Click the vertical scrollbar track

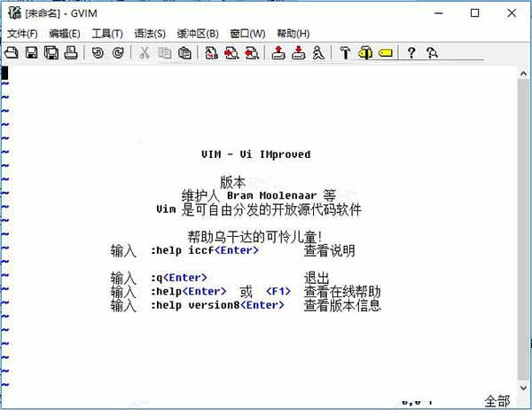[x=523, y=230]
